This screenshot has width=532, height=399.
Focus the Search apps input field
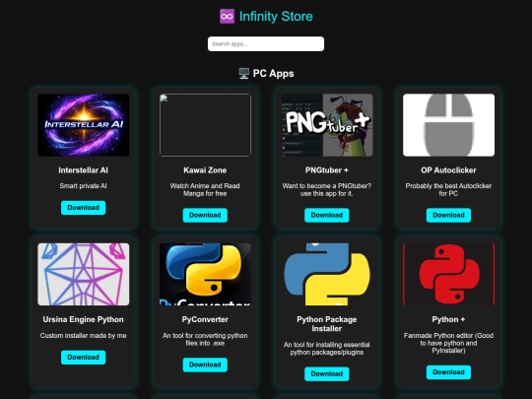pos(266,43)
